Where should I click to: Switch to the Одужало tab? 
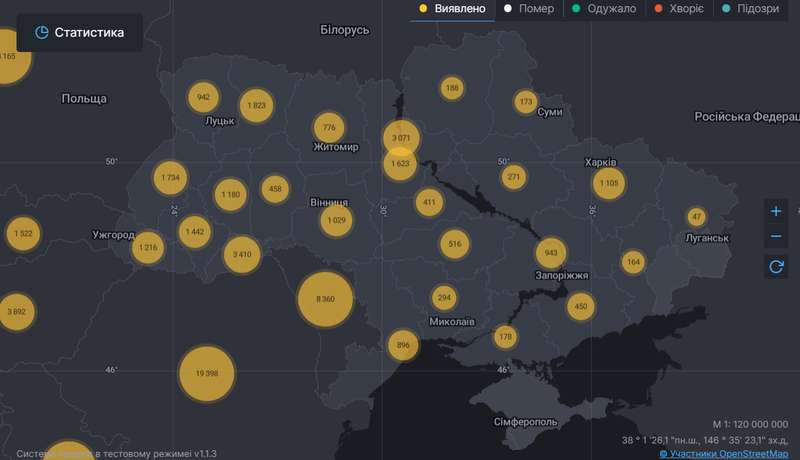[605, 9]
